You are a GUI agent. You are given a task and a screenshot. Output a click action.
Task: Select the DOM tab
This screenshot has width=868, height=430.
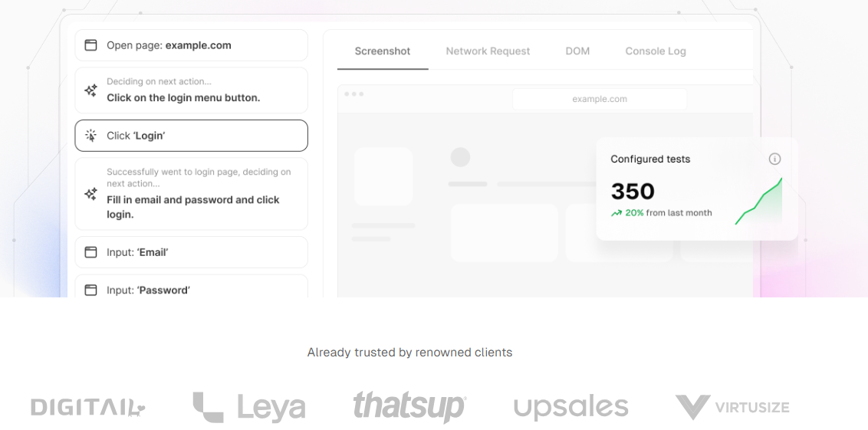tap(577, 51)
